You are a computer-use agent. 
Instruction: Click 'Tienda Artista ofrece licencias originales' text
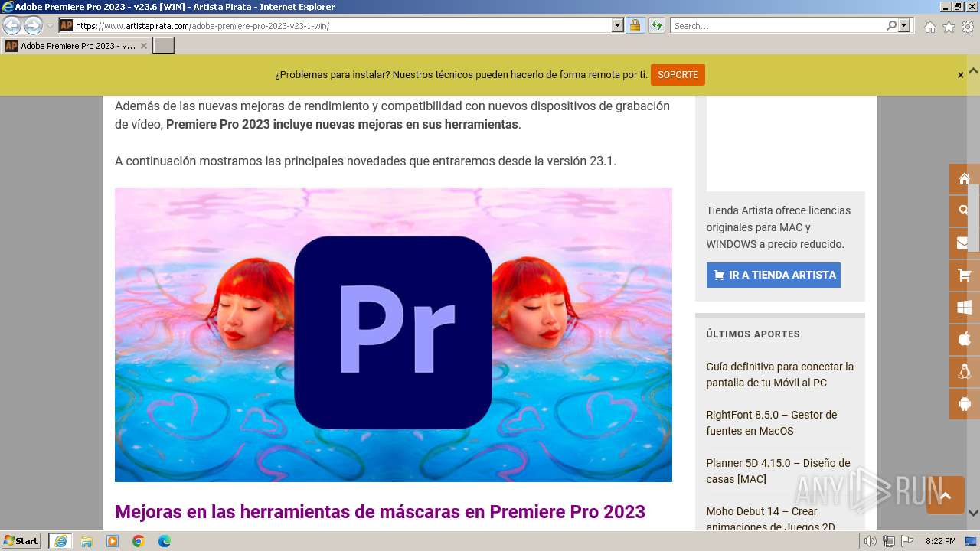(778, 227)
